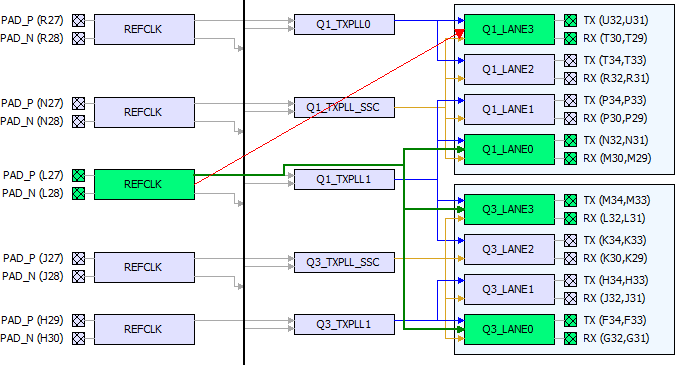Select the Q3_LANE0 lane block
675x365 pixels.
coord(509,329)
